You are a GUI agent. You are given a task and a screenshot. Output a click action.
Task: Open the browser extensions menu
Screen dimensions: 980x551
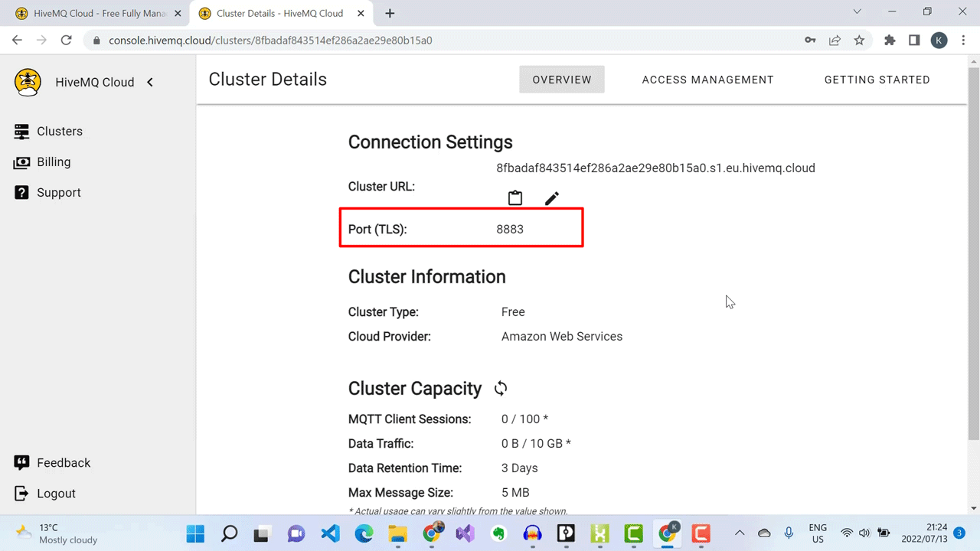coord(890,41)
